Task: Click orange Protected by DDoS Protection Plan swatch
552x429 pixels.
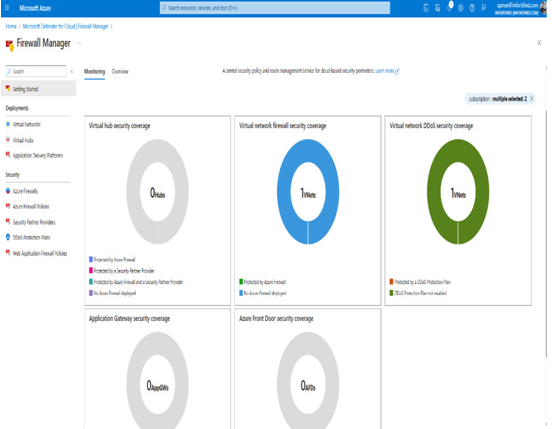Action: click(x=391, y=282)
